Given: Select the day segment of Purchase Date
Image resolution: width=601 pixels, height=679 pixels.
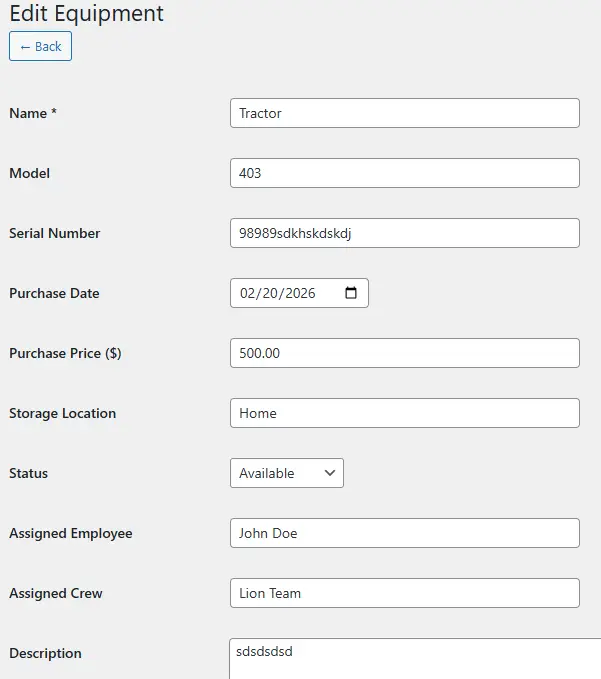Looking at the screenshot, I should click(270, 293).
